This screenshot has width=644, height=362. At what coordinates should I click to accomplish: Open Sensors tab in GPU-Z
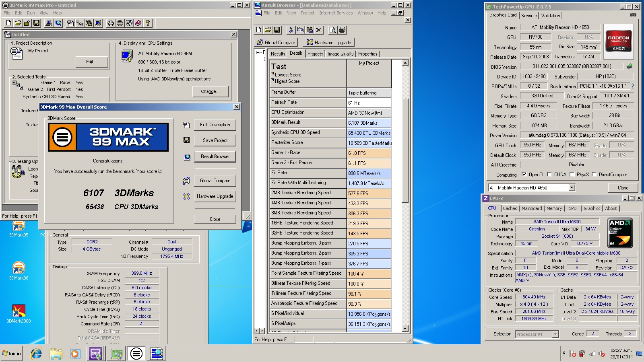tap(529, 16)
